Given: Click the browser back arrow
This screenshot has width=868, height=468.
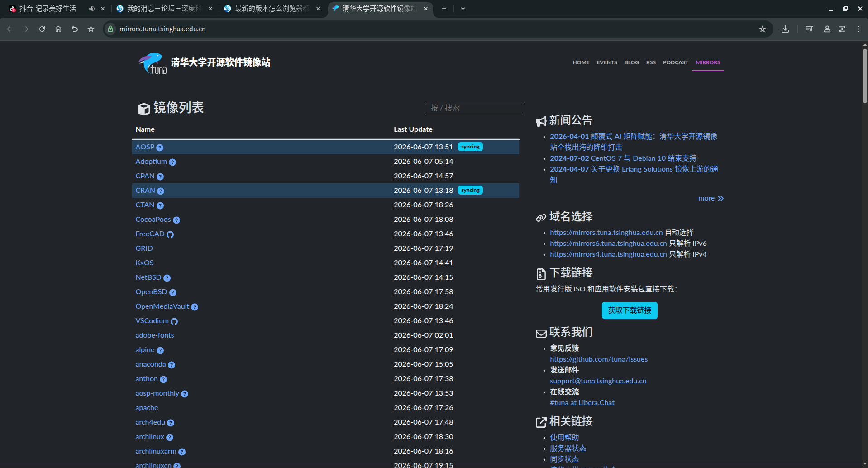Looking at the screenshot, I should tap(10, 29).
